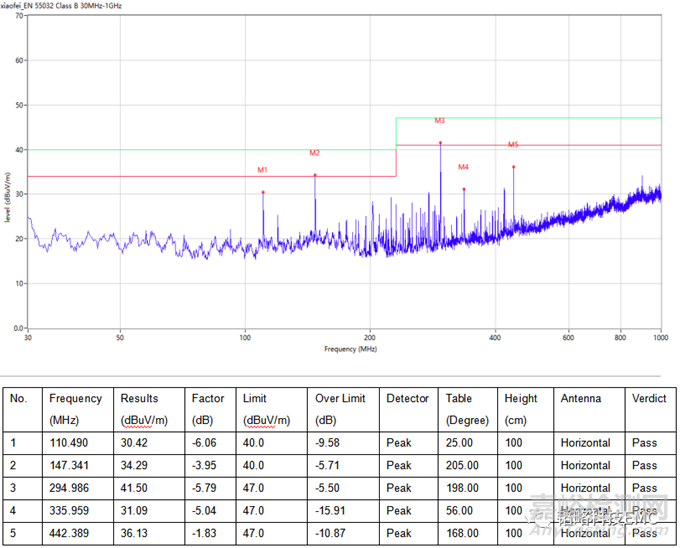Select the M4 marker on the plot
Viewport: 680px width, 548px height.
(463, 167)
